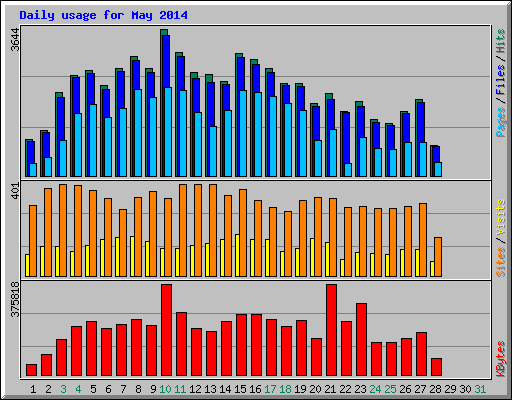Click day label 14 on the x-axis
Image resolution: width=512 pixels, height=400 pixels.
(x=225, y=389)
